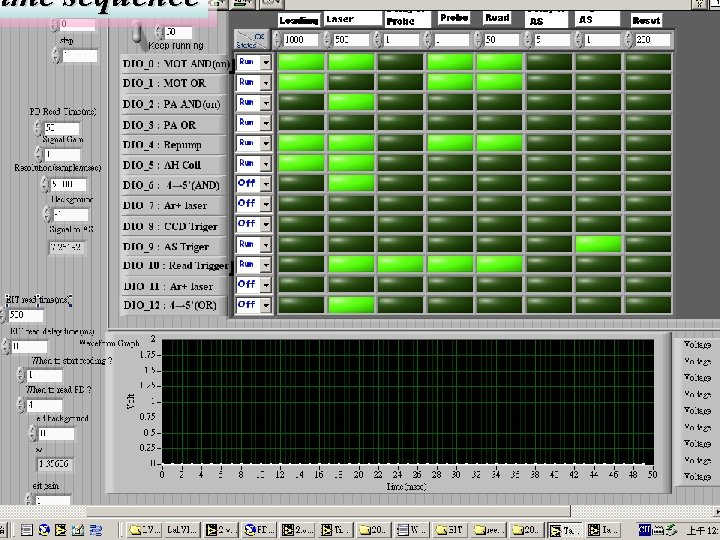Open the Run dropdown for DIO_1 MOT OR
Screen dimensions: 720x540
click(x=253, y=82)
